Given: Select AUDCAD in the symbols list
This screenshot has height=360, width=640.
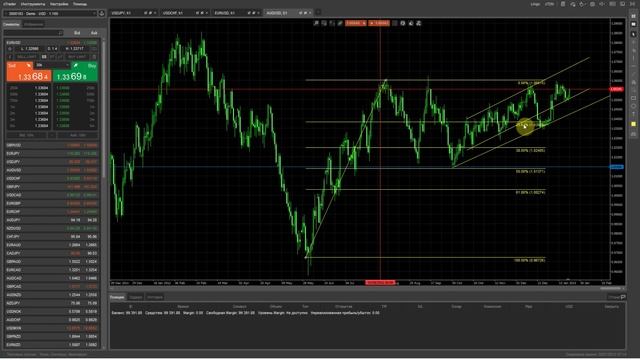Looking at the screenshot, I should [x=52, y=278].
